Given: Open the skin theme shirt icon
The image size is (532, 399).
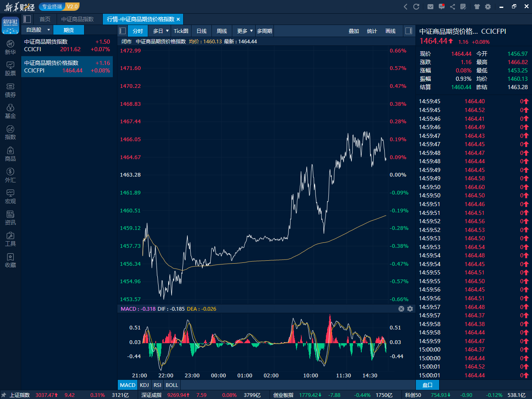Looking at the screenshot, I should pos(477,7).
